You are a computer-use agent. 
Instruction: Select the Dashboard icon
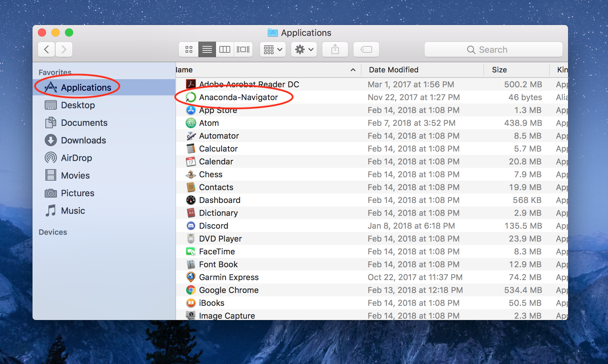tap(191, 200)
